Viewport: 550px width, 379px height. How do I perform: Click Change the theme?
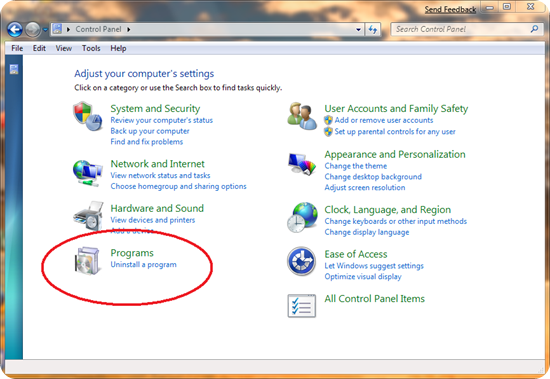coord(356,166)
